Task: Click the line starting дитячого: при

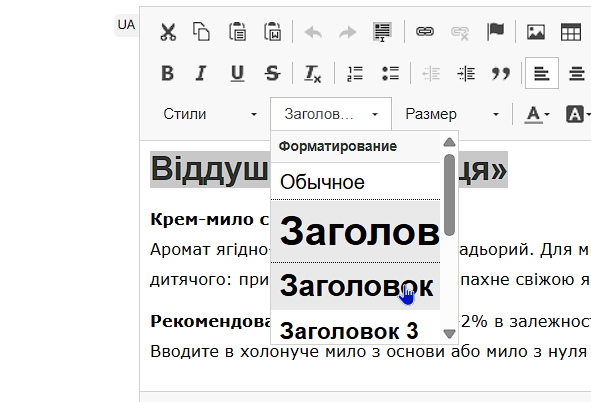Action: click(210, 280)
